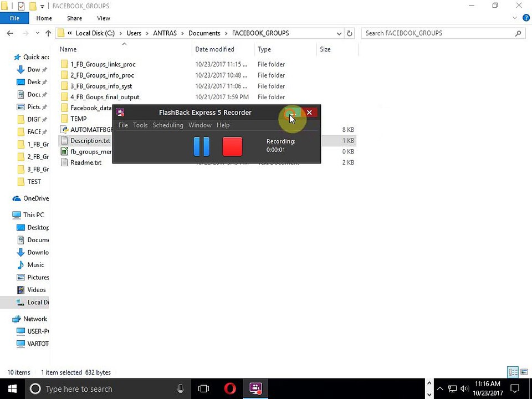
Task: Open the FlashBack Window menu
Action: point(200,125)
